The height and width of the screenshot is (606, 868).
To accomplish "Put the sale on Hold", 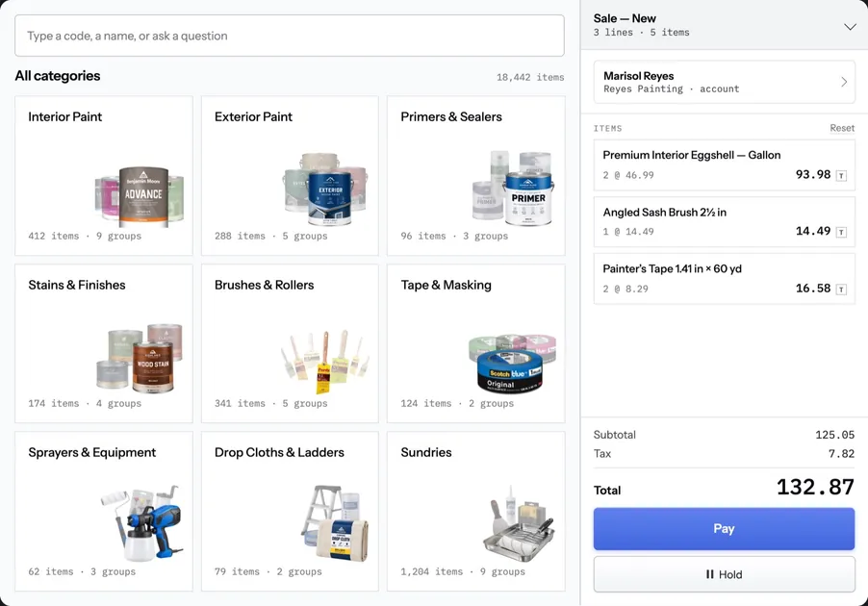I will tap(724, 574).
